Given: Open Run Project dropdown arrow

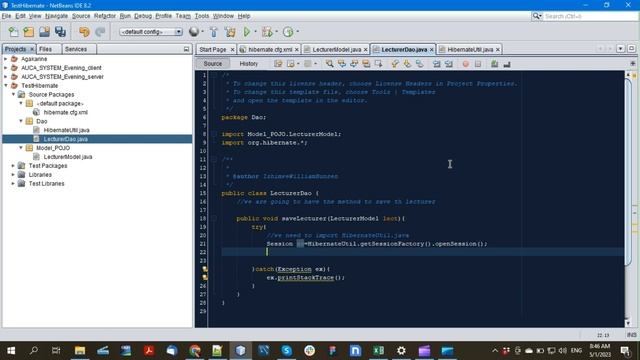Looking at the screenshot, I should click(256, 32).
